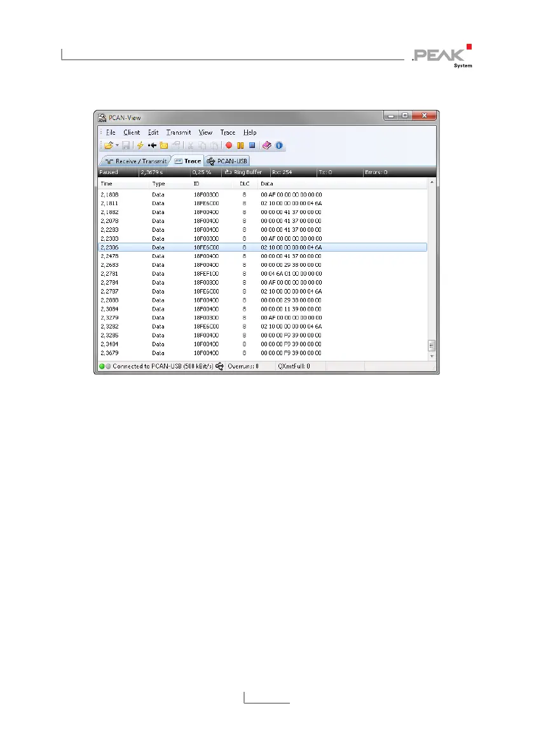Select the highlighted row at time 2,2306
This screenshot has width=534, height=756.
[263, 247]
